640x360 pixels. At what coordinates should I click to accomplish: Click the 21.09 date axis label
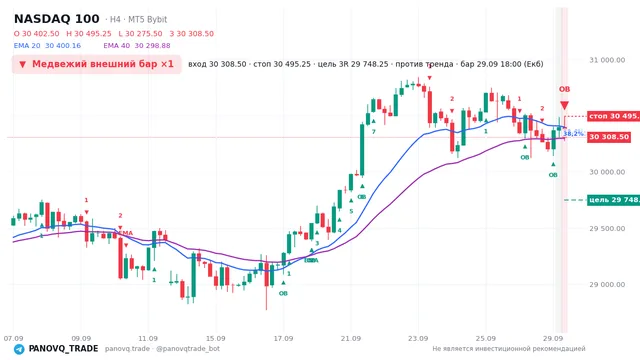click(351, 338)
